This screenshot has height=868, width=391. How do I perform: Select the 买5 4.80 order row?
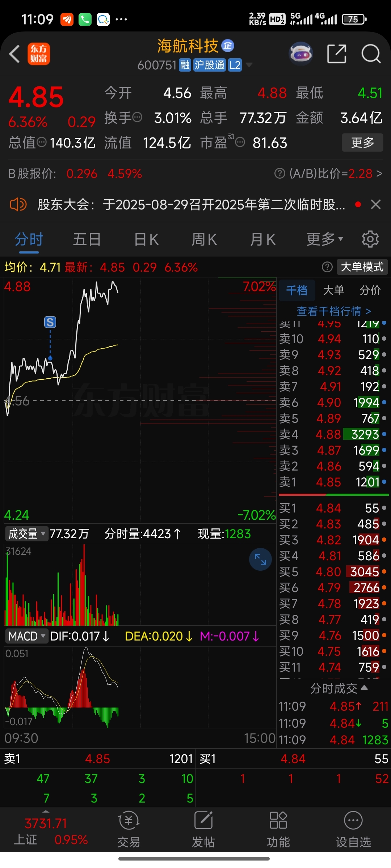[x=333, y=572]
